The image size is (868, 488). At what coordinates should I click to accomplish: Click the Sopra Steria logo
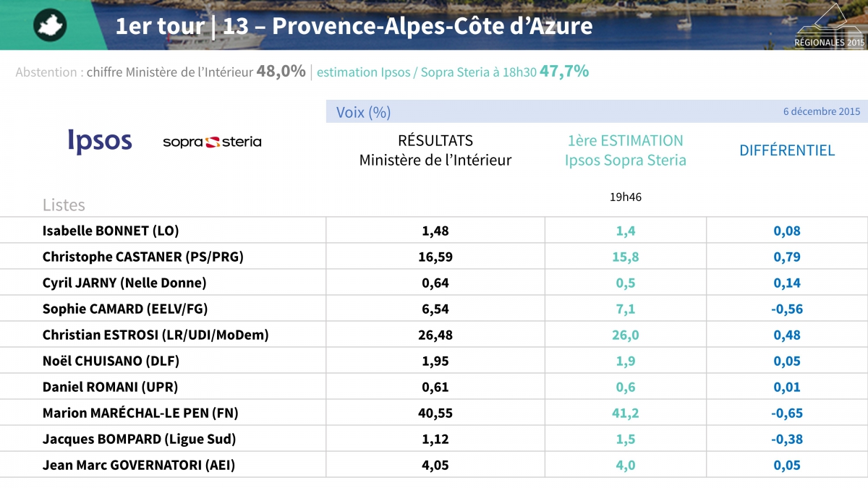pyautogui.click(x=212, y=142)
